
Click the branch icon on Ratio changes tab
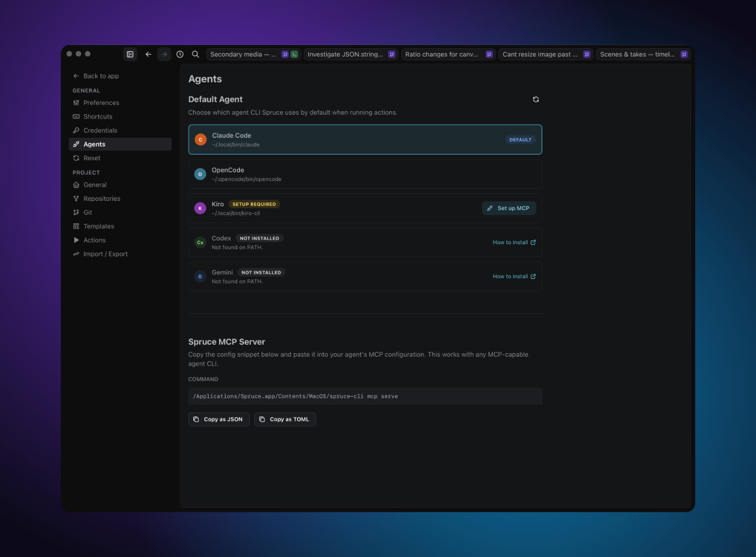coord(489,54)
